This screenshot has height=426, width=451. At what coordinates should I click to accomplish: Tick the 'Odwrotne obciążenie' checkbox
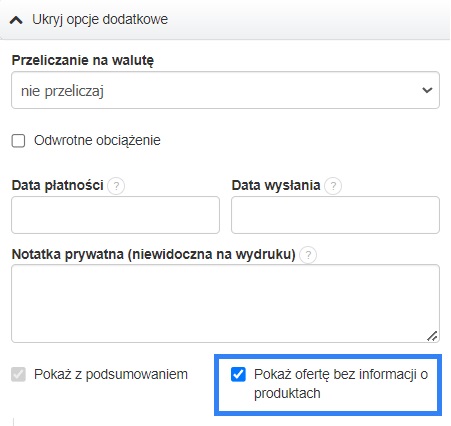click(x=18, y=141)
